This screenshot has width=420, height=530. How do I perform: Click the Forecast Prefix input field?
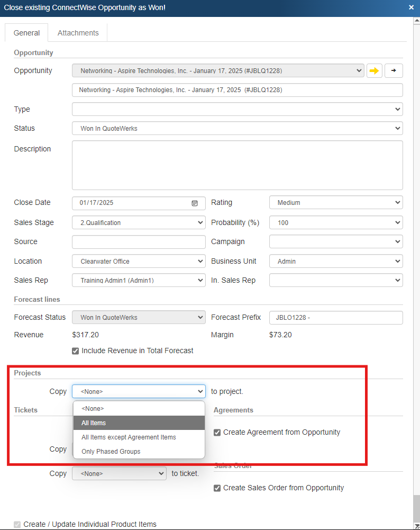(x=335, y=318)
